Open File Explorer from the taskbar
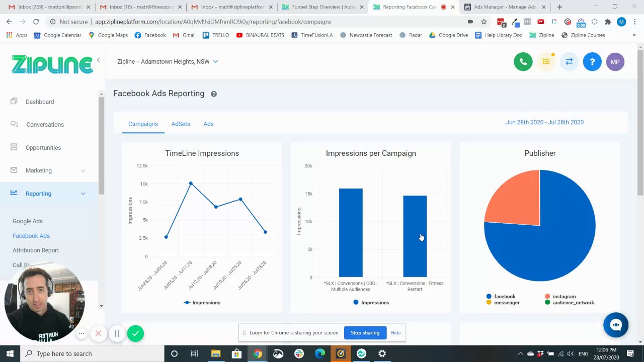The height and width of the screenshot is (362, 644). pyautogui.click(x=216, y=353)
